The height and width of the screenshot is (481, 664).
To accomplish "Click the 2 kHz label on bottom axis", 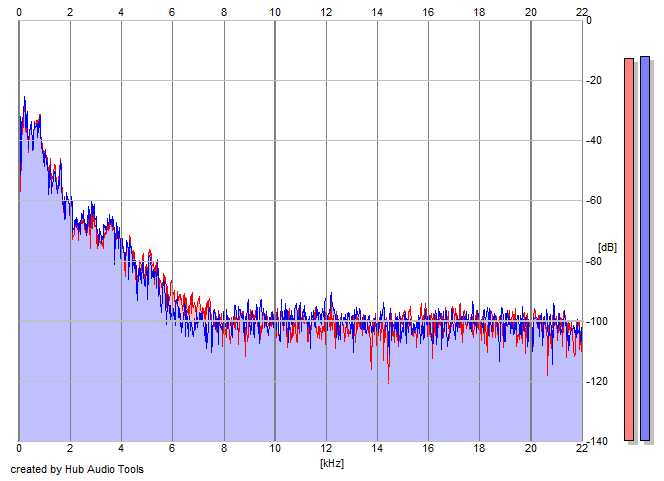I will click(x=70, y=448).
